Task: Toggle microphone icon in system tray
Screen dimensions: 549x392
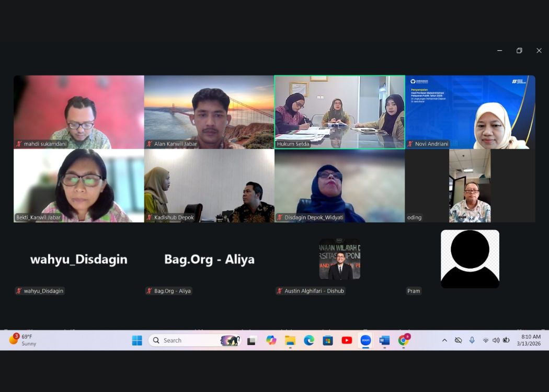Action: coord(472,340)
